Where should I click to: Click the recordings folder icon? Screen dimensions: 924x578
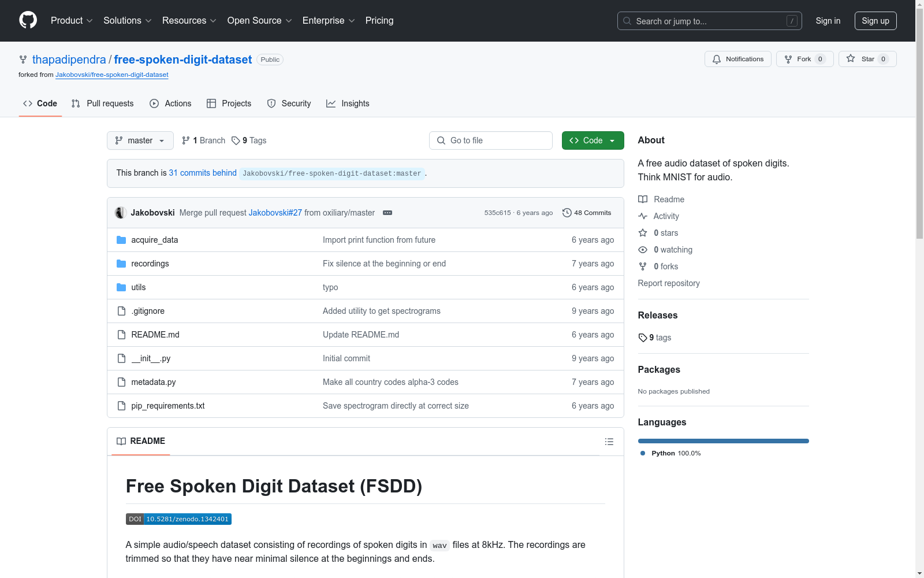click(121, 264)
